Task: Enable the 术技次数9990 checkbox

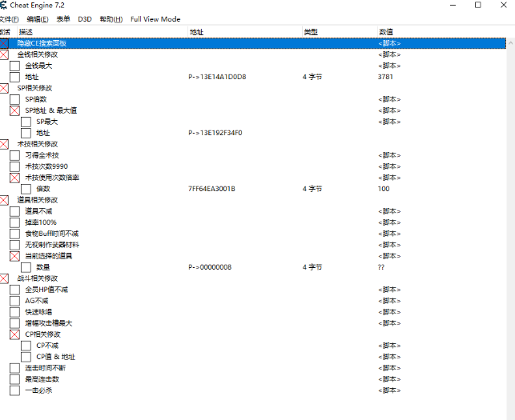Action: point(14,166)
